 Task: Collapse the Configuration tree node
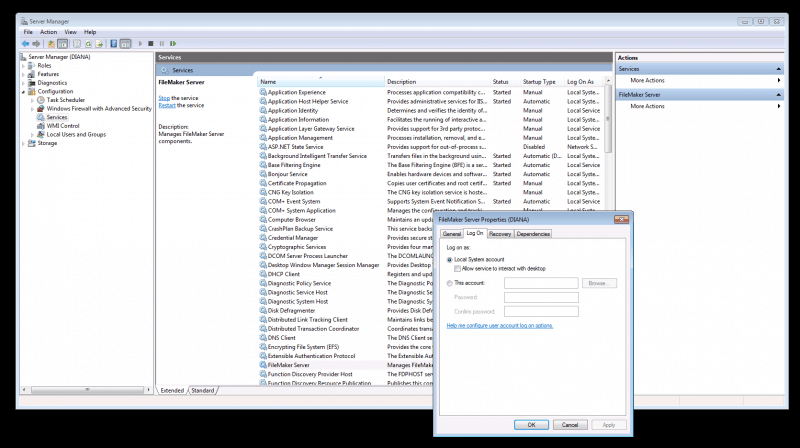[x=23, y=92]
